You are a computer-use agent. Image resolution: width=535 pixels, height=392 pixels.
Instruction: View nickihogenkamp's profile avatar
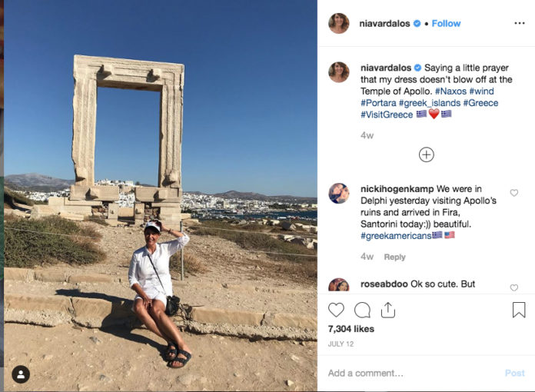(x=339, y=193)
